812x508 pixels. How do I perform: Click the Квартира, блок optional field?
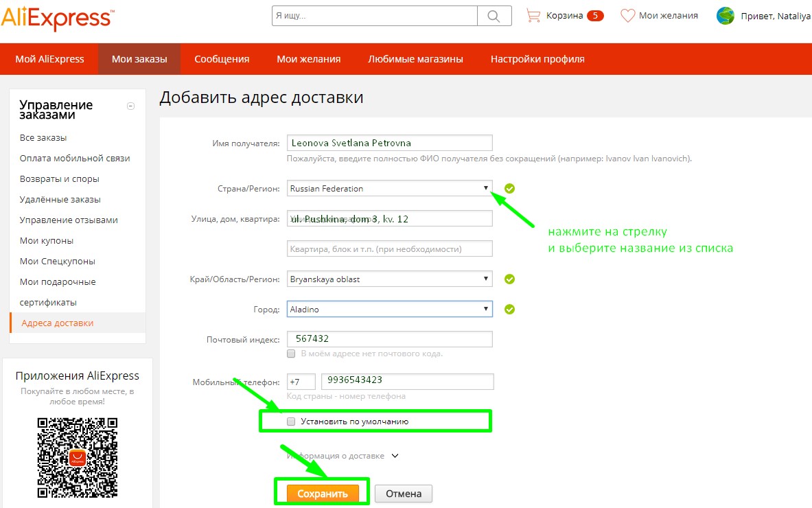pos(389,249)
